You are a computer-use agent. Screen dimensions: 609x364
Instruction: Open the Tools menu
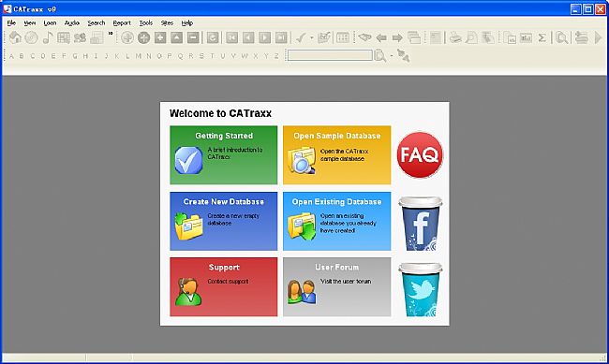pos(145,22)
